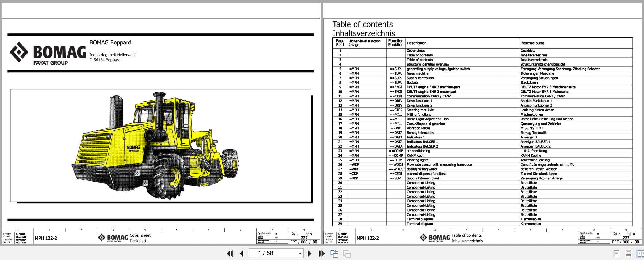
Task: Click 'Supply Bitumen plant' entry
Action: (423, 178)
